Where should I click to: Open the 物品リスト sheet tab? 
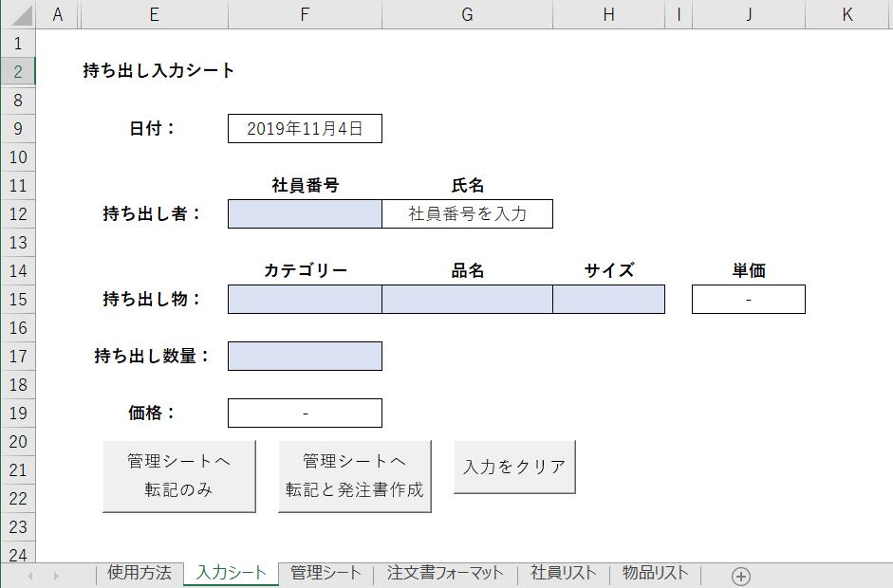(655, 573)
